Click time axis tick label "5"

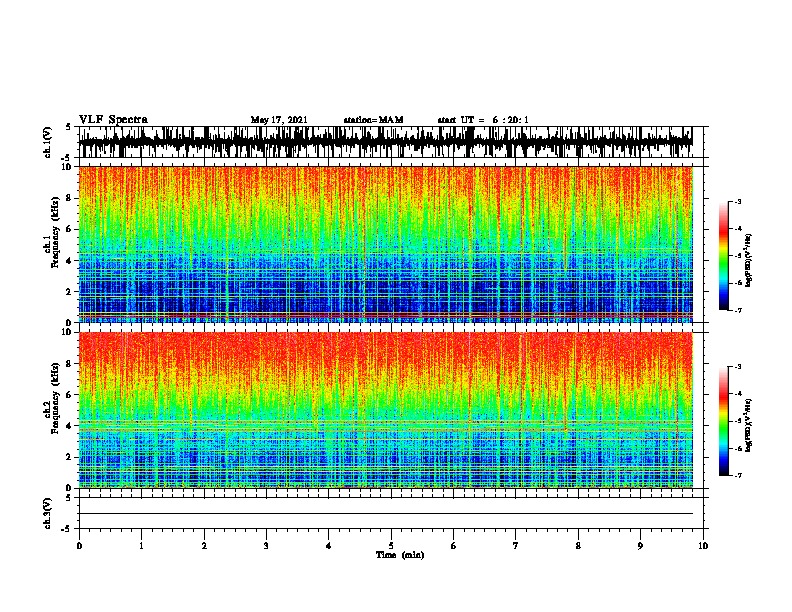391,545
